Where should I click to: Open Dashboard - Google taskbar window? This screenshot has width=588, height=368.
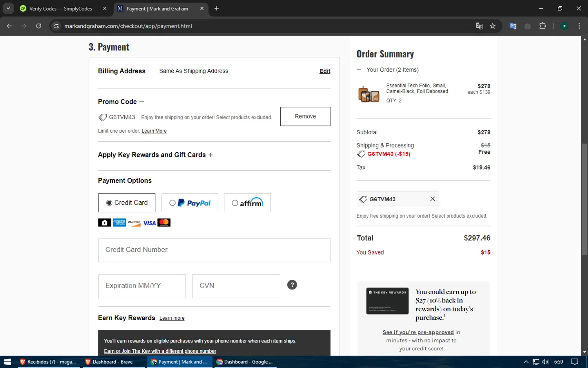245,362
